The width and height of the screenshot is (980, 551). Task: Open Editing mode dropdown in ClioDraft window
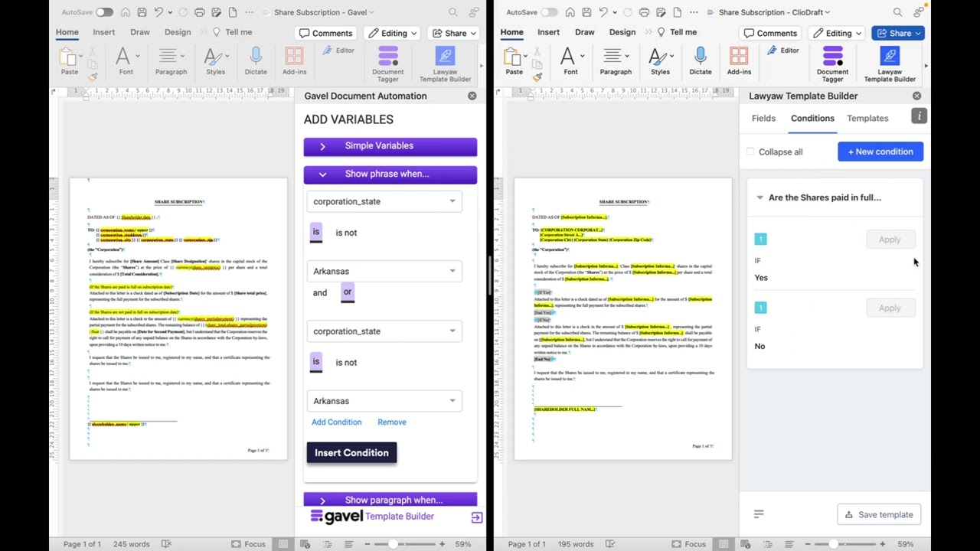[836, 33]
